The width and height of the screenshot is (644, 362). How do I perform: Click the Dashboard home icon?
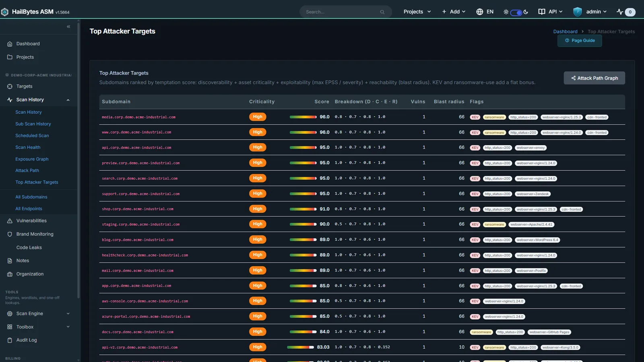[10, 44]
